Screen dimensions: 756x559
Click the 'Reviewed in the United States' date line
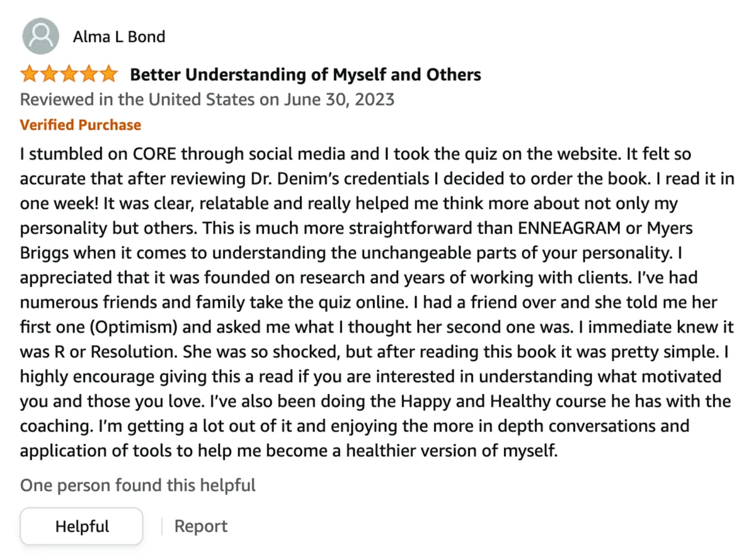(x=207, y=100)
